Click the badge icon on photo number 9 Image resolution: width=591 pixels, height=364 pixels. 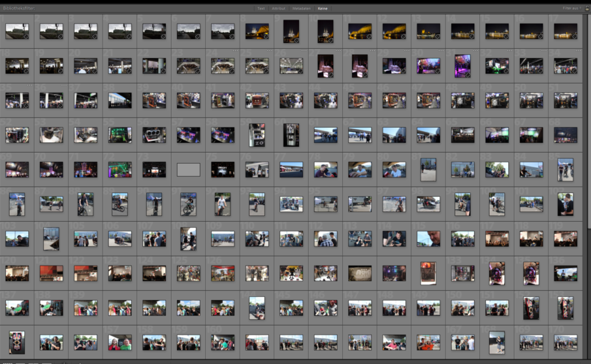296,40
